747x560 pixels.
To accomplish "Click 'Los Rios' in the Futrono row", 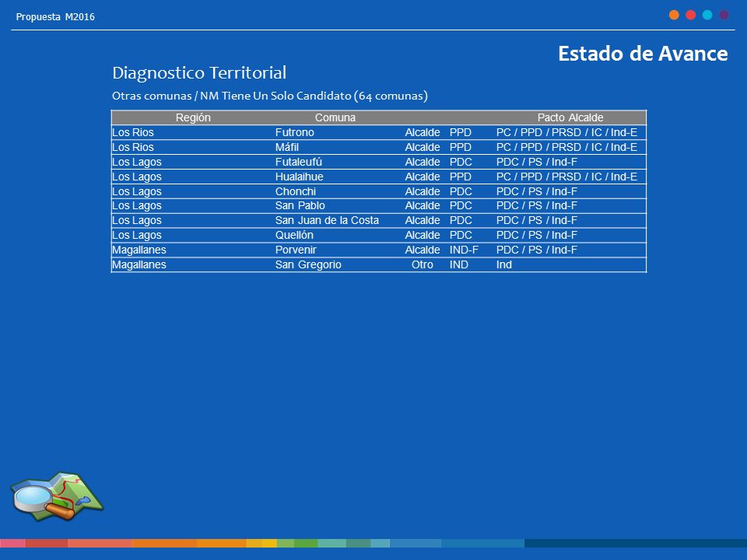I will click(132, 132).
